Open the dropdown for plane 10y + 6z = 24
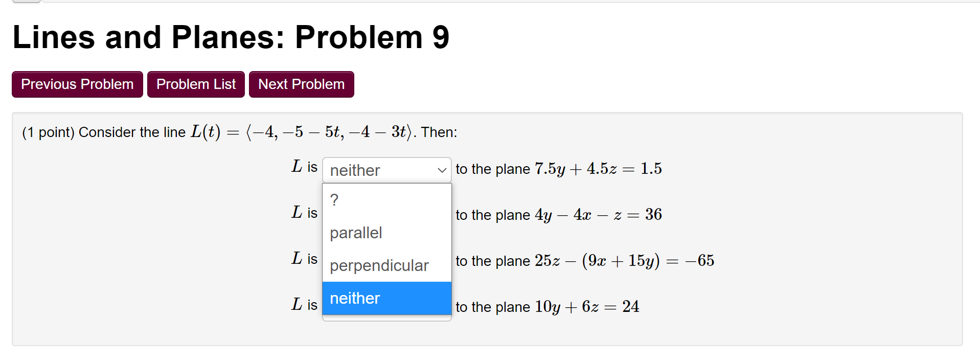Viewport: 980px width, 362px height. pos(386,306)
